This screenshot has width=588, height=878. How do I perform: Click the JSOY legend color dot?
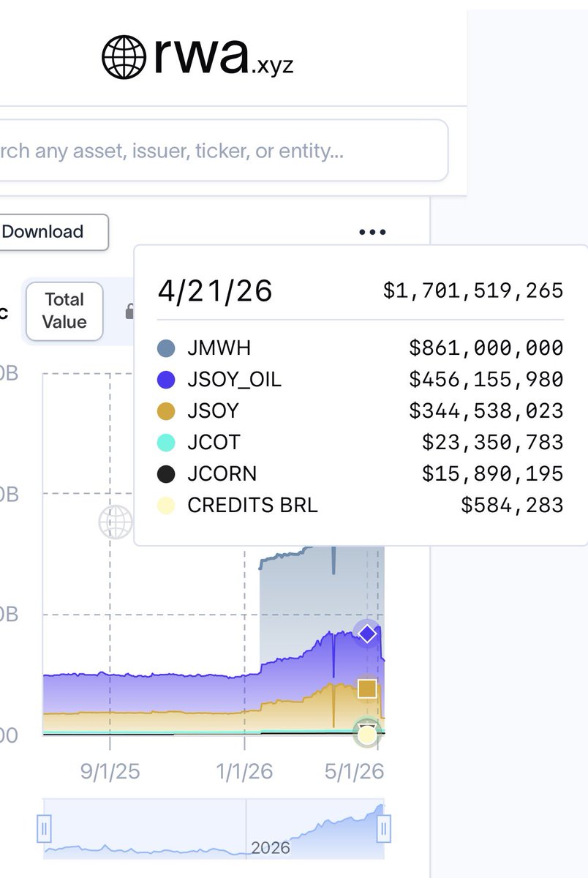[x=167, y=410]
